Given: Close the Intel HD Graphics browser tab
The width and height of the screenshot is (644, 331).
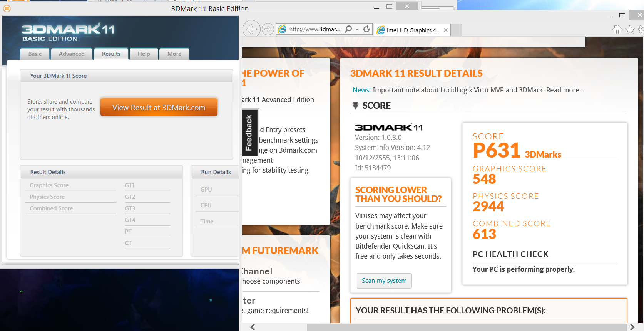Looking at the screenshot, I should [446, 30].
